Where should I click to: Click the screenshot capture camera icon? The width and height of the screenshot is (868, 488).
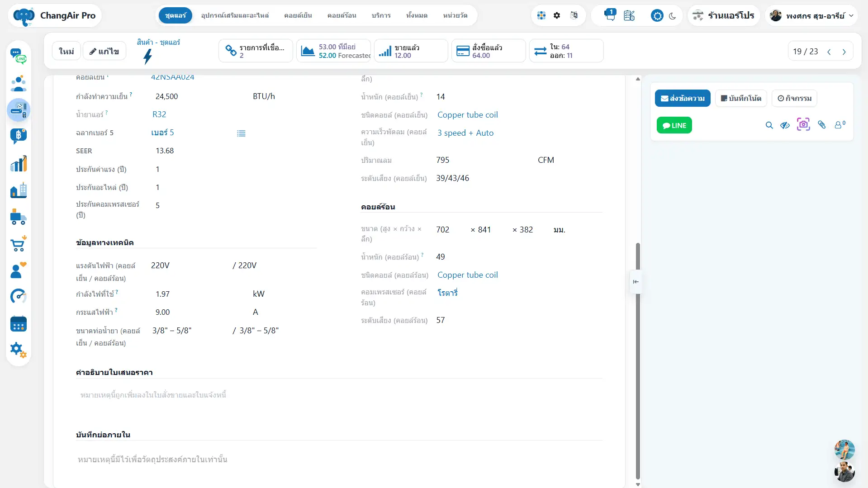tap(803, 124)
